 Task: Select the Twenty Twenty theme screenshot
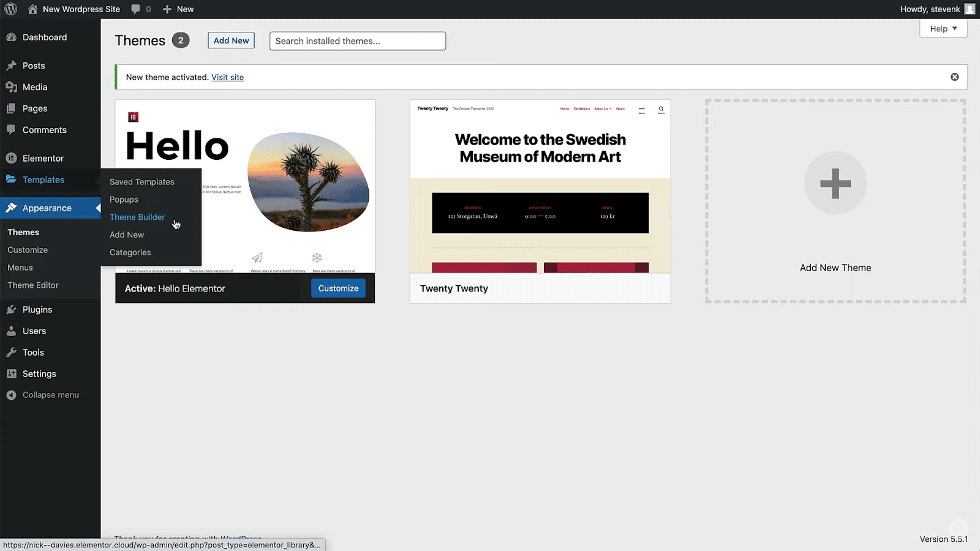point(540,186)
